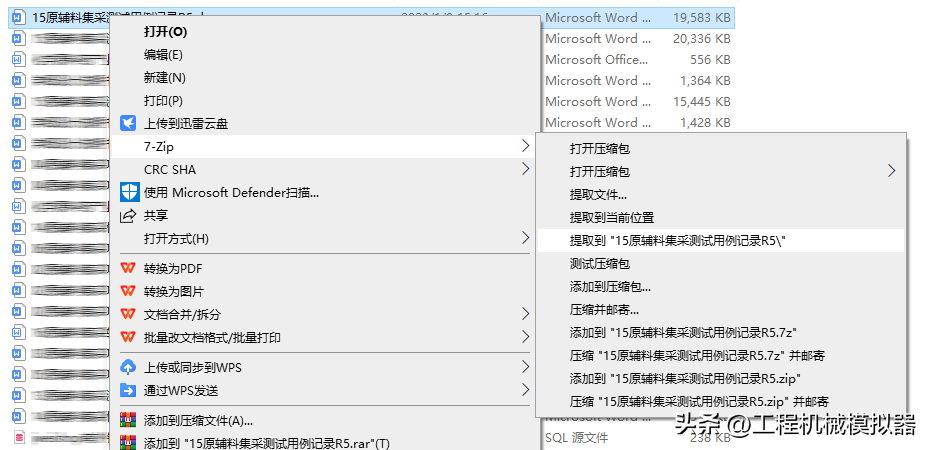This screenshot has height=450, width=930.
Task: Expand the 7-Zip submenu arrow
Action: [525, 146]
